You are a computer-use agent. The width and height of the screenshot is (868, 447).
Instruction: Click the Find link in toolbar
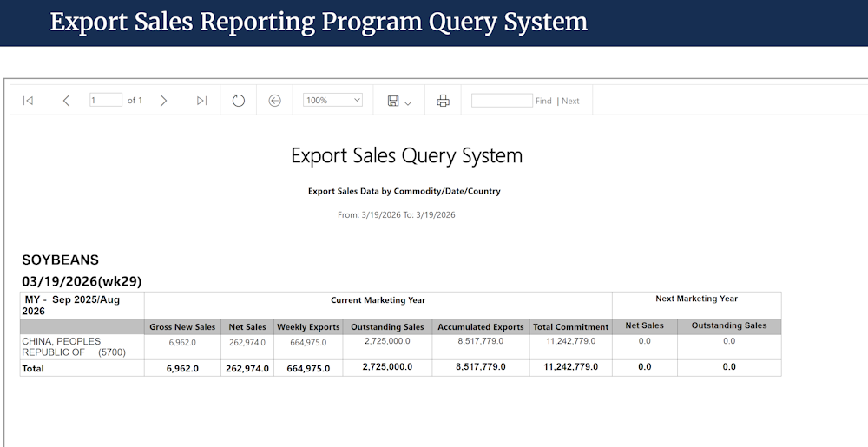tap(543, 101)
